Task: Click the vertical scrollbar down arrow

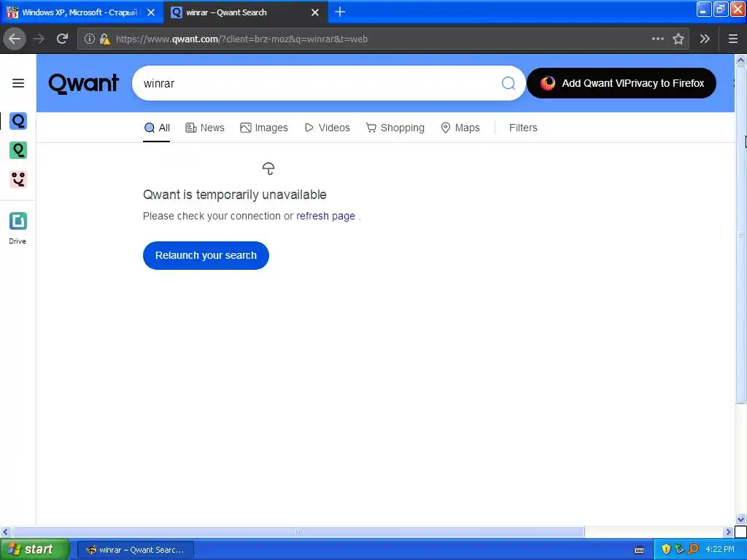Action: (x=740, y=519)
